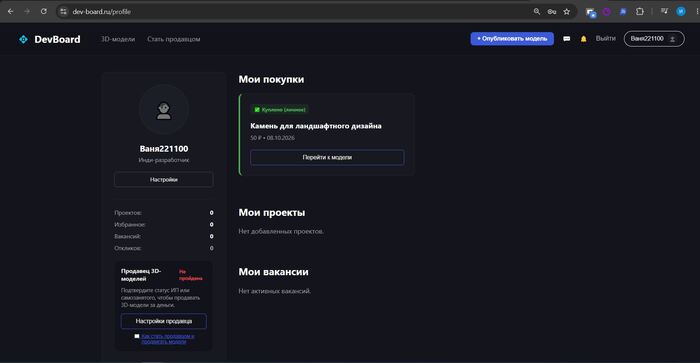Open the notifications bell
The image size is (700, 363).
point(583,39)
